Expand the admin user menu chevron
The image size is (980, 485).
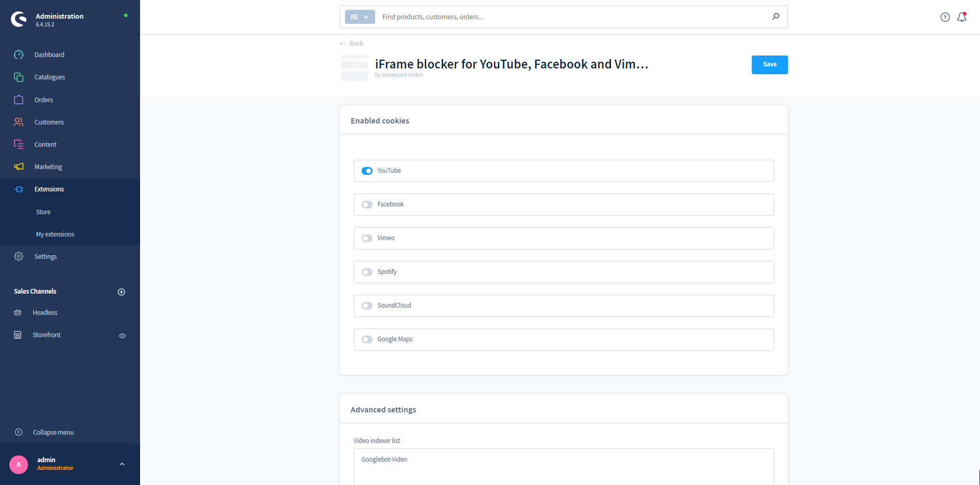tap(122, 464)
